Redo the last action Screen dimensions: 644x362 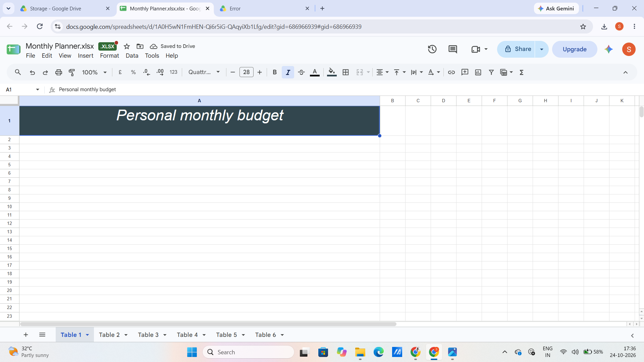[45, 72]
